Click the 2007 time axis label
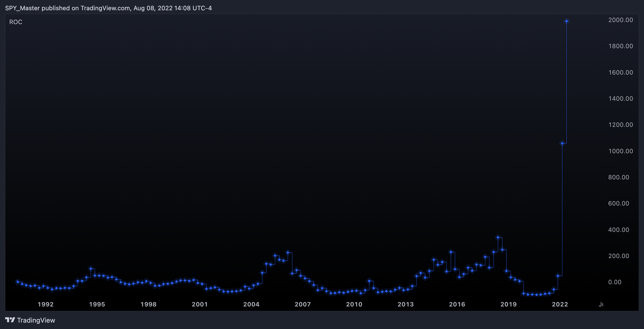The width and height of the screenshot is (644, 329). (303, 304)
